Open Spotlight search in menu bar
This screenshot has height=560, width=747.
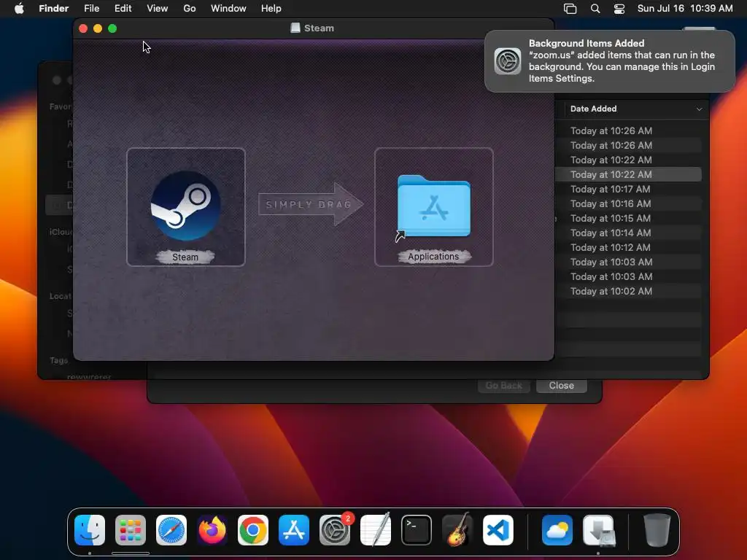[x=595, y=9]
